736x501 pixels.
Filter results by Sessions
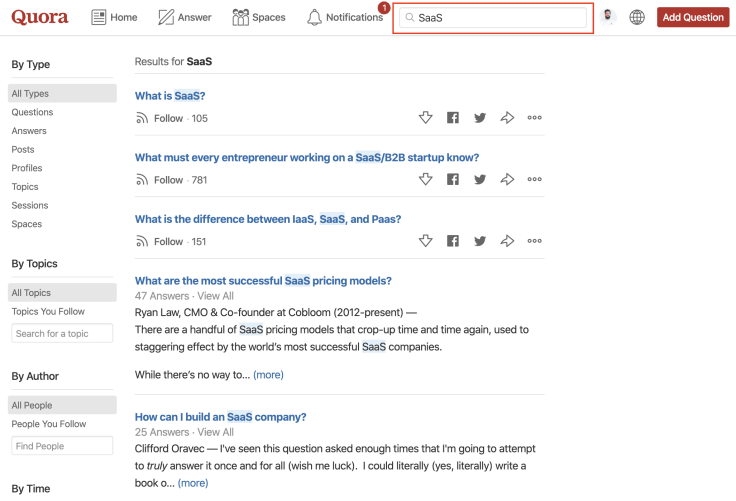[x=30, y=205]
